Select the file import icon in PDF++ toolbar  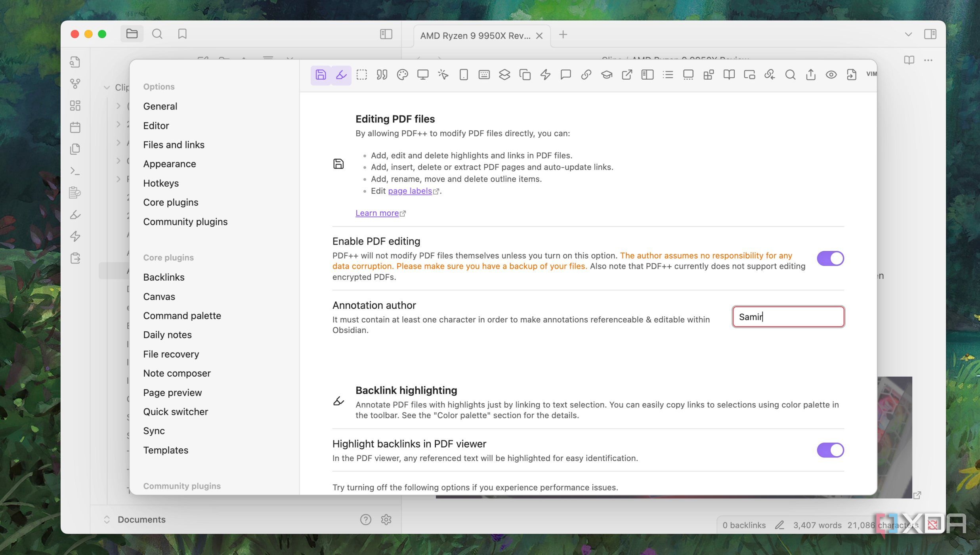(x=852, y=75)
